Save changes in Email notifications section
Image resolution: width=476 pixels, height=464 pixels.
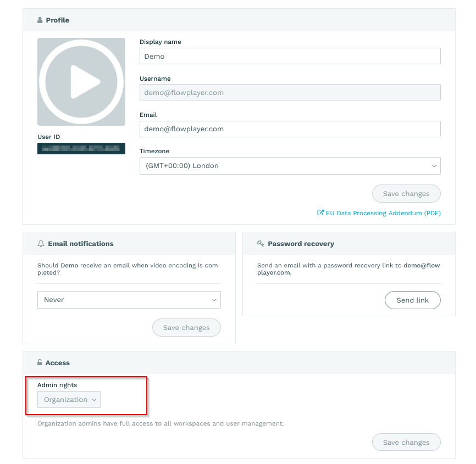(x=186, y=327)
